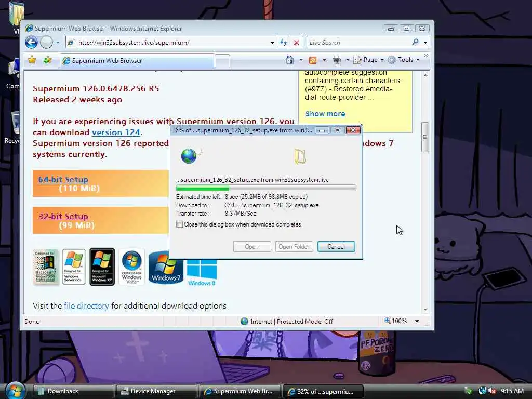Click the Home page icon
This screenshot has height=399, width=532.
click(289, 60)
